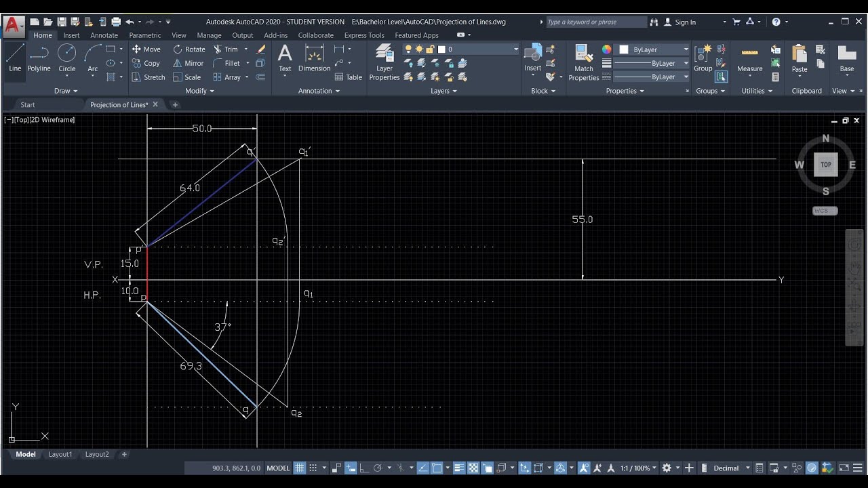Click the Save icon in quick access toolbar
Viewport: 868px width, 488px height.
(62, 22)
